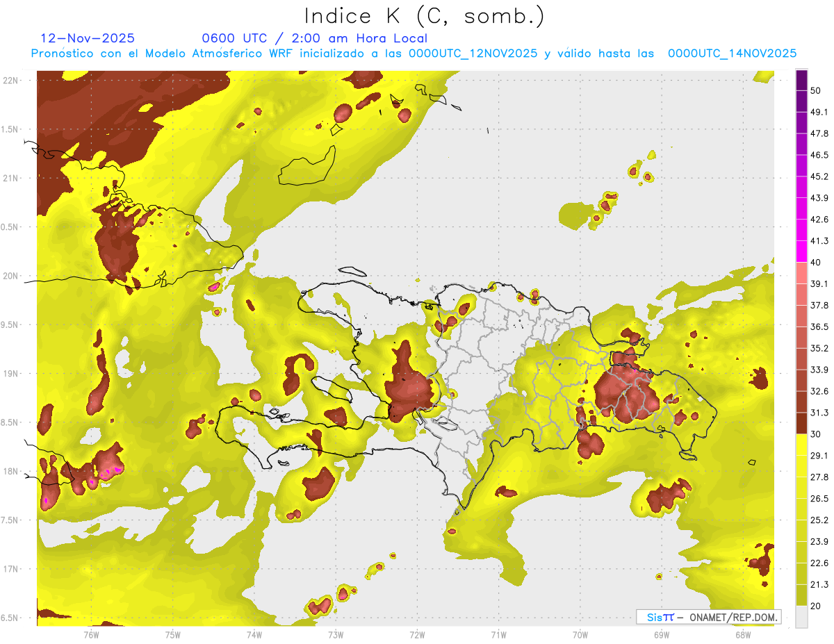Select the colorbar value '29.1'

pyautogui.click(x=819, y=455)
